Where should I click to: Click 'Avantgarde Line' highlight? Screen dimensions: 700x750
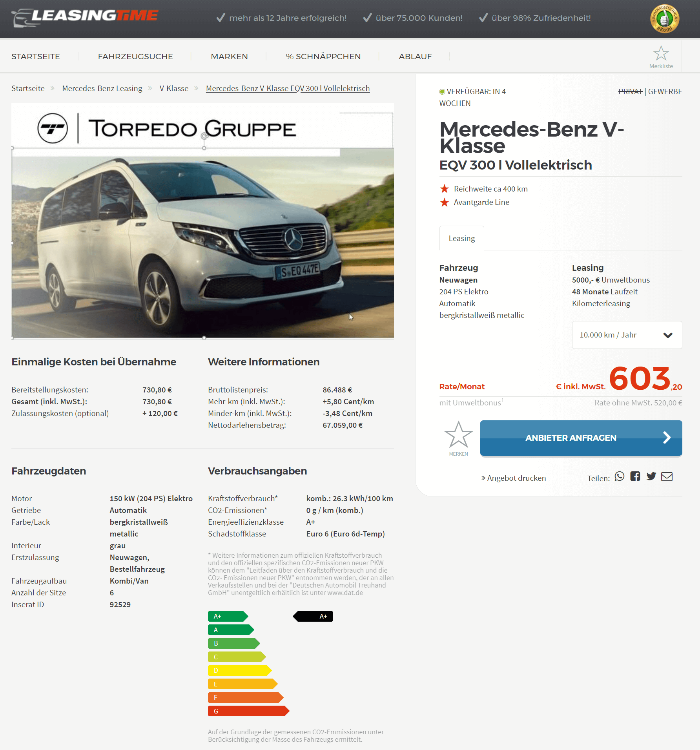click(x=481, y=202)
